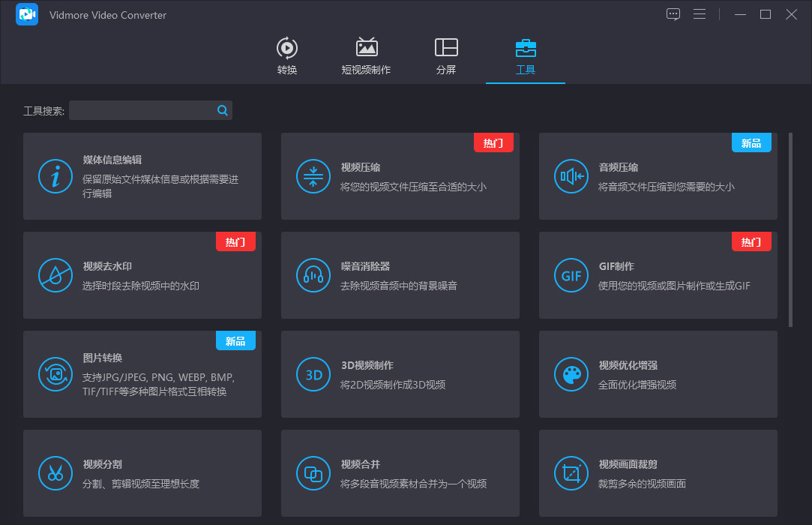Open the 视频去水印 tool title
812x525 pixels.
coord(107,266)
